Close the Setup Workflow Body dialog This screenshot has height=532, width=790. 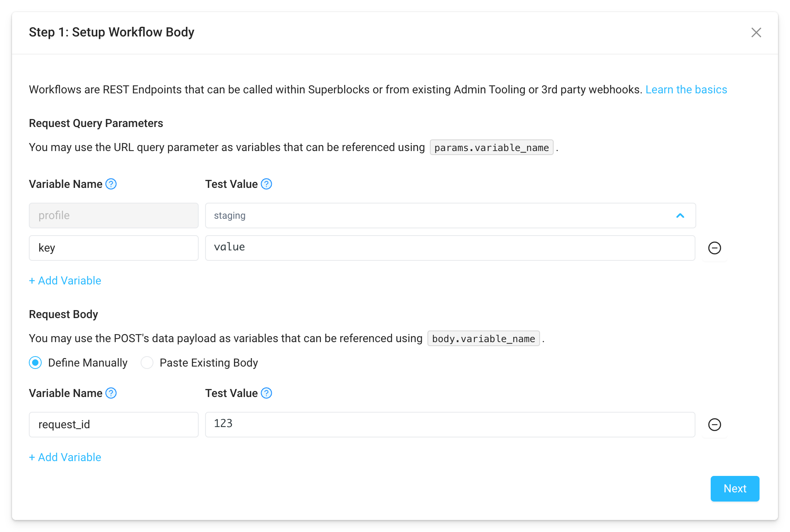[x=756, y=32]
